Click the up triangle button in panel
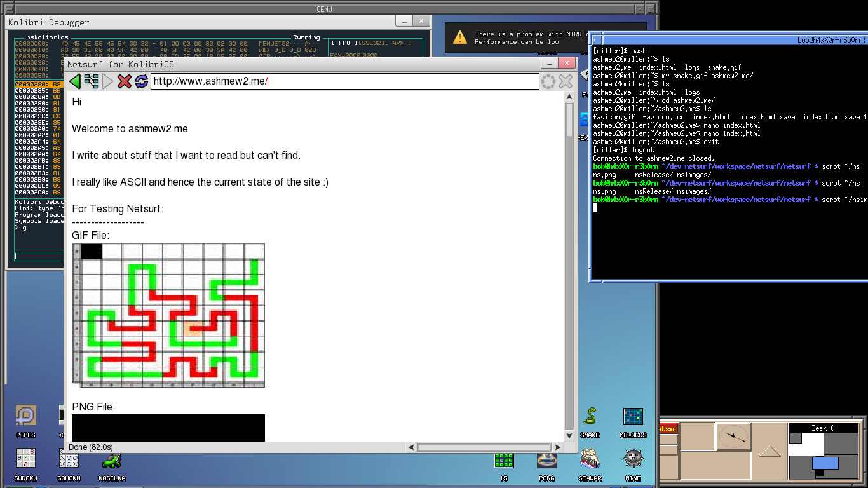Screen dimensions: 868x488 point(770,451)
